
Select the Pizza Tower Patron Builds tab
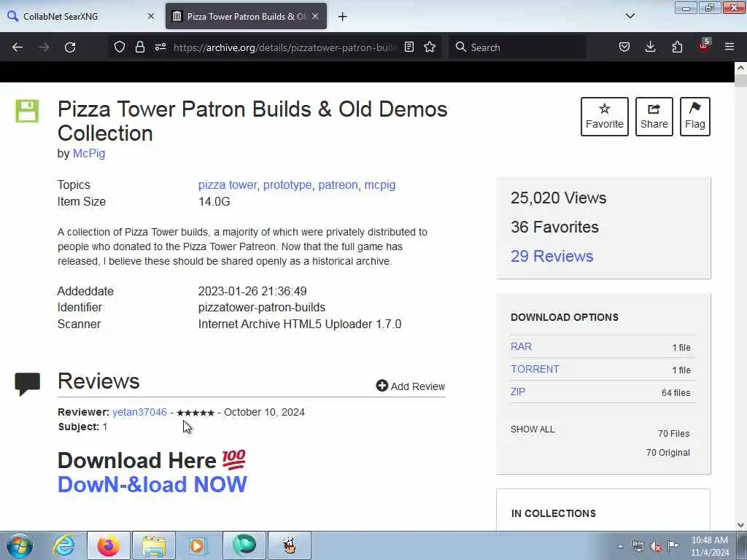tap(247, 16)
